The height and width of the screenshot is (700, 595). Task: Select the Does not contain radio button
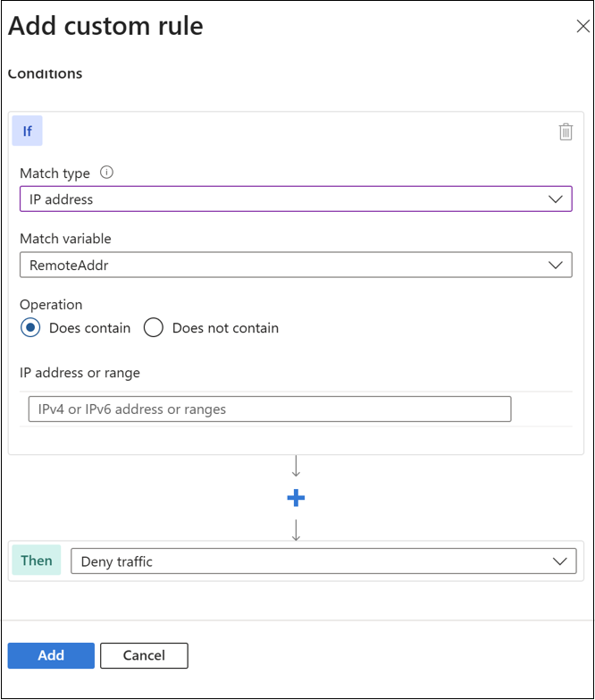[154, 328]
